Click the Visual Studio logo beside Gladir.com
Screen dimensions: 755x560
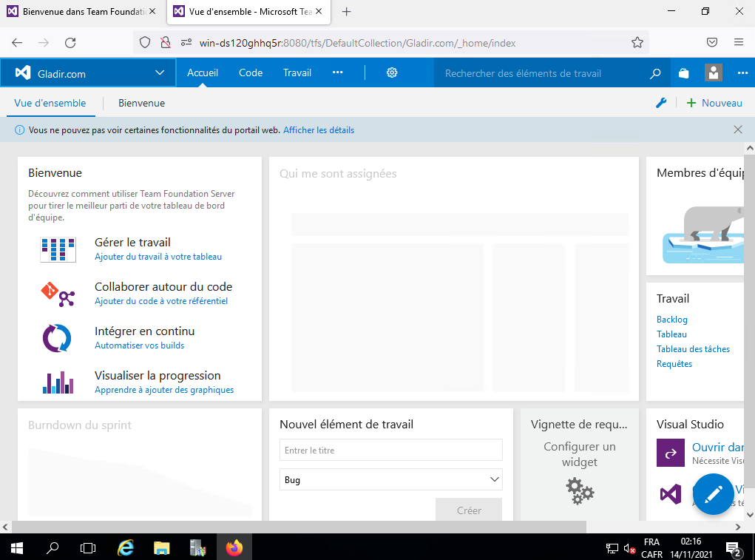[x=23, y=72]
